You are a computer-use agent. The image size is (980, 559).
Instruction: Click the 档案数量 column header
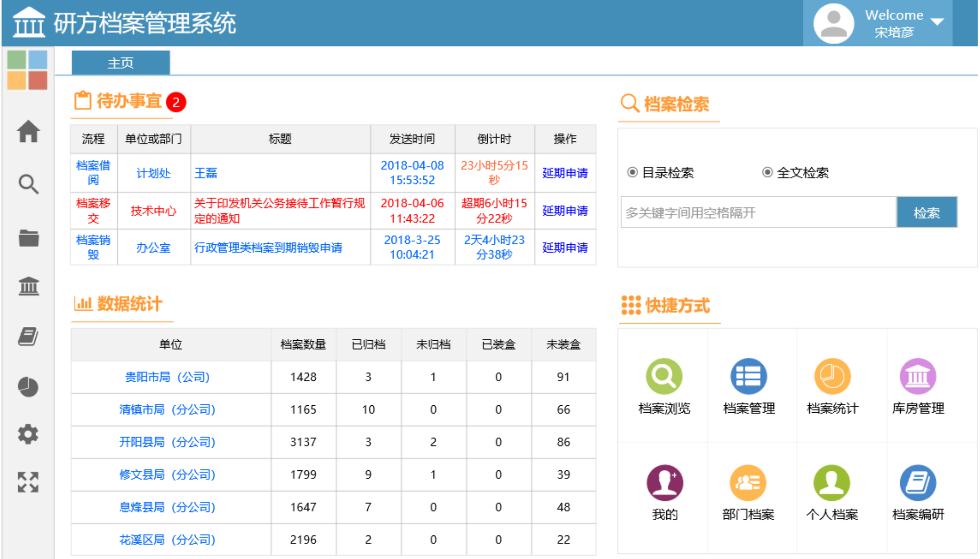tap(303, 344)
